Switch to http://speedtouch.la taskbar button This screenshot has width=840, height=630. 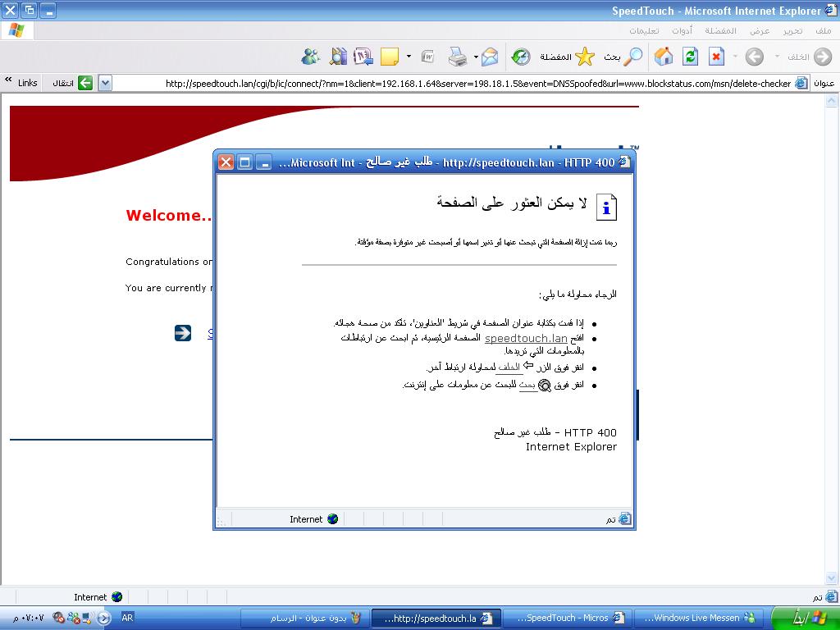pos(436,619)
